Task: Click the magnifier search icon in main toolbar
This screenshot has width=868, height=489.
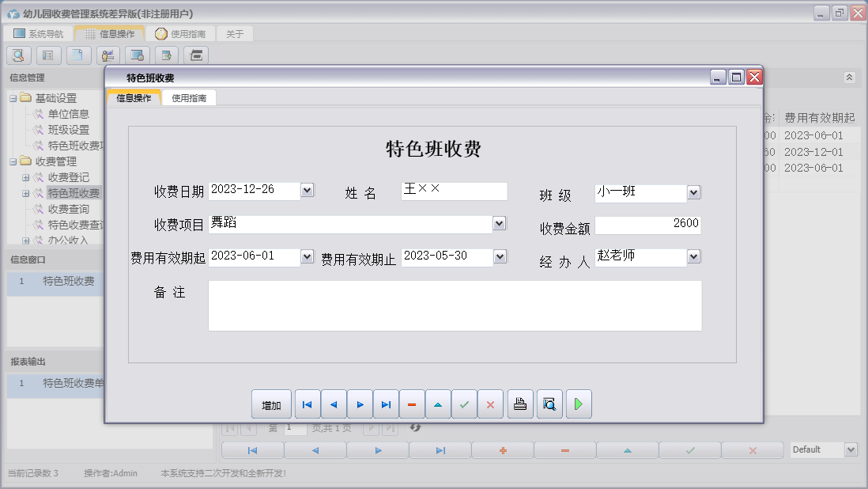Action: [19, 55]
